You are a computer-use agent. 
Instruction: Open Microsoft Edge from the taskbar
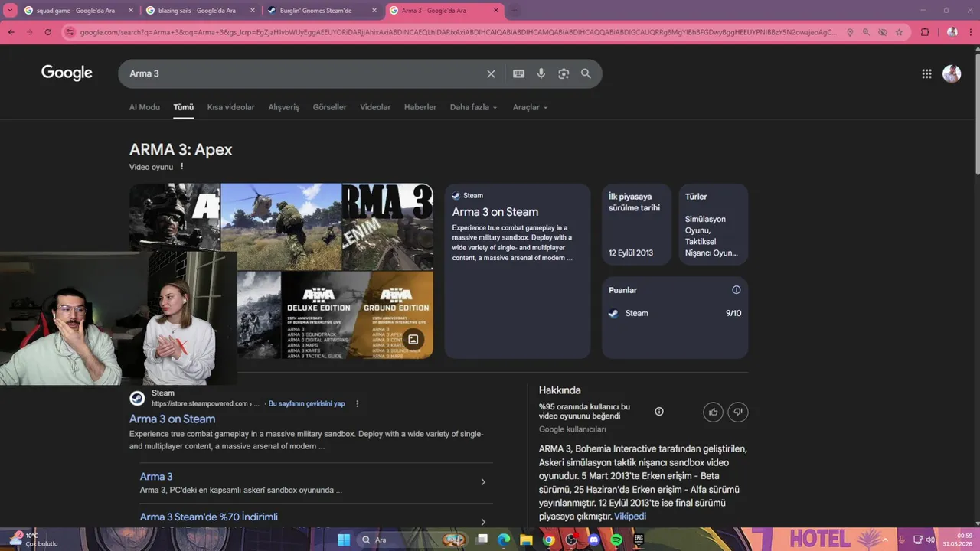point(503,540)
